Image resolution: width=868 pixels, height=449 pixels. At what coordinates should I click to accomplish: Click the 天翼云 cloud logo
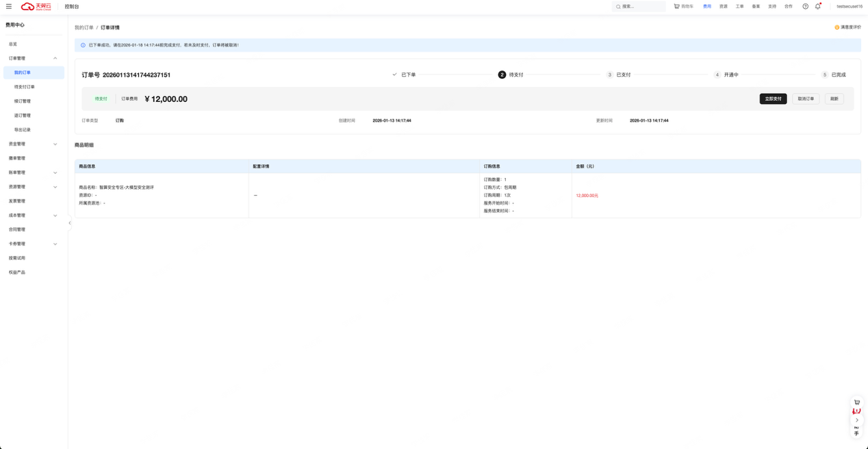point(37,6)
